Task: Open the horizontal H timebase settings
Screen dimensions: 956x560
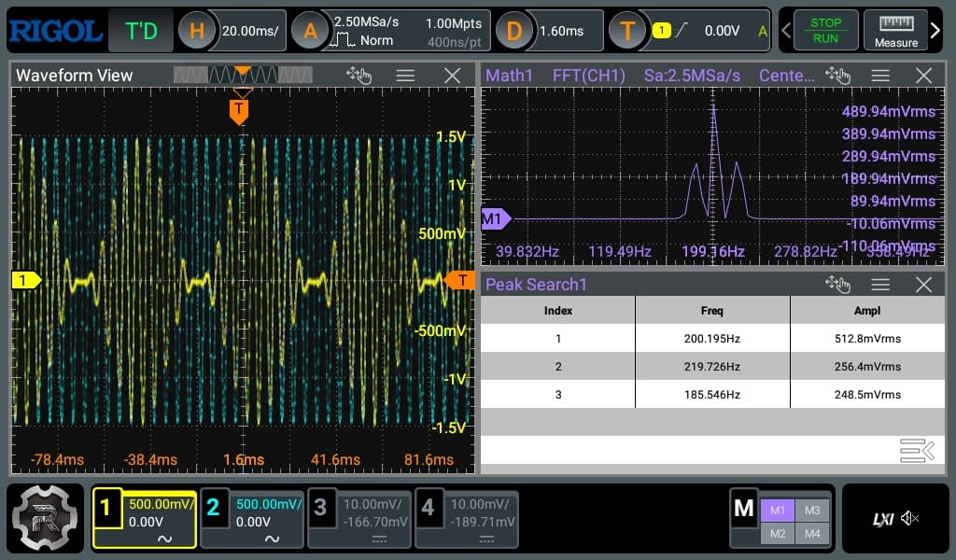Action: 197,31
